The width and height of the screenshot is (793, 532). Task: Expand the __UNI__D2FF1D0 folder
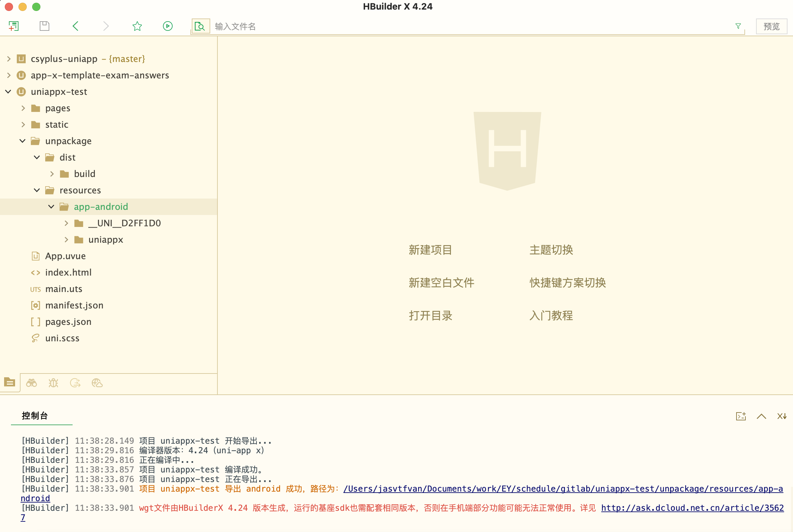pyautogui.click(x=66, y=223)
